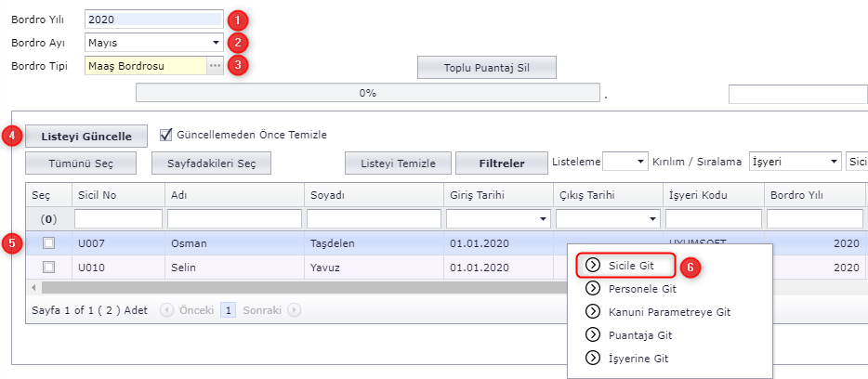Click the 0% progress bar
This screenshot has height=379, width=868.
point(367,93)
